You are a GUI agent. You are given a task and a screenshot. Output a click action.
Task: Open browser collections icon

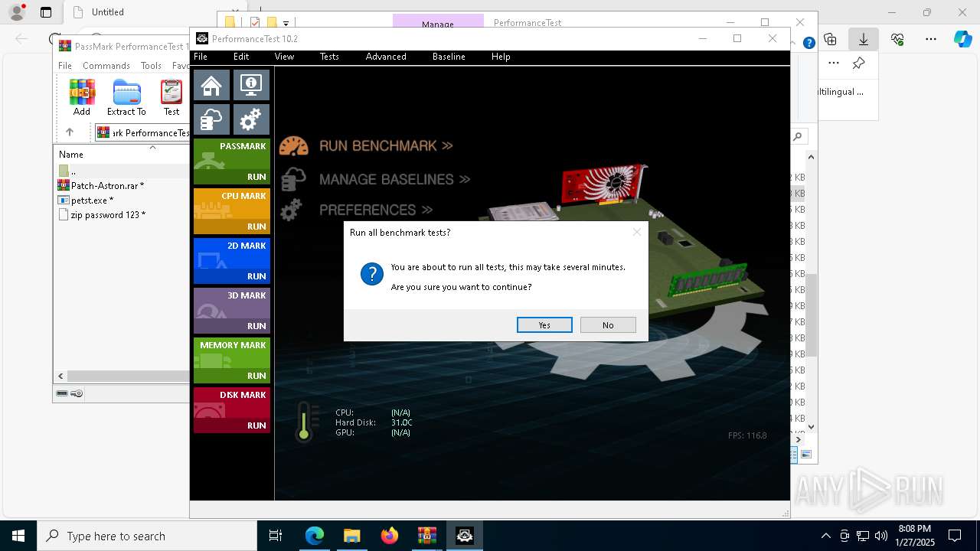pos(830,39)
